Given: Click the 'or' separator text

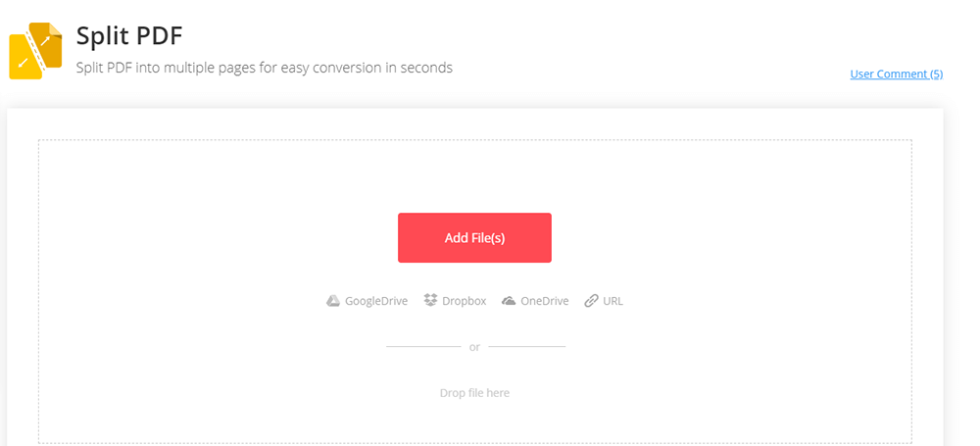Looking at the screenshot, I should coord(474,347).
